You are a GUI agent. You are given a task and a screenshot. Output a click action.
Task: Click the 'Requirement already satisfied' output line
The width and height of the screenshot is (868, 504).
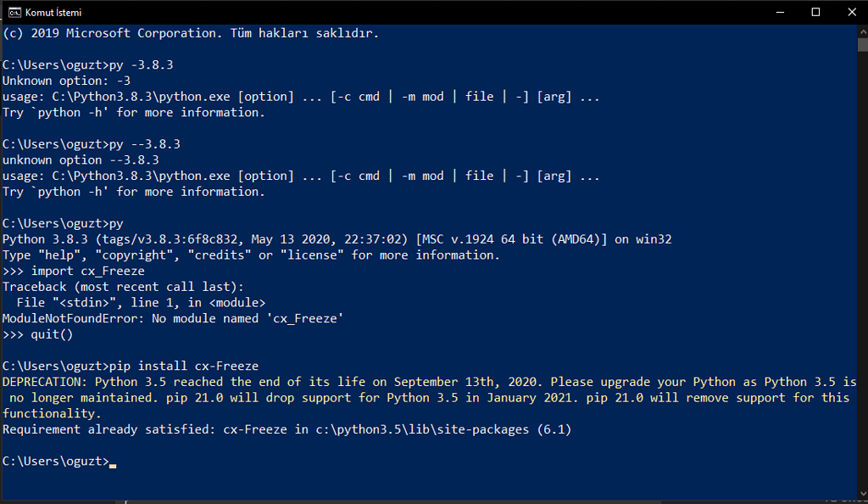[287, 430]
